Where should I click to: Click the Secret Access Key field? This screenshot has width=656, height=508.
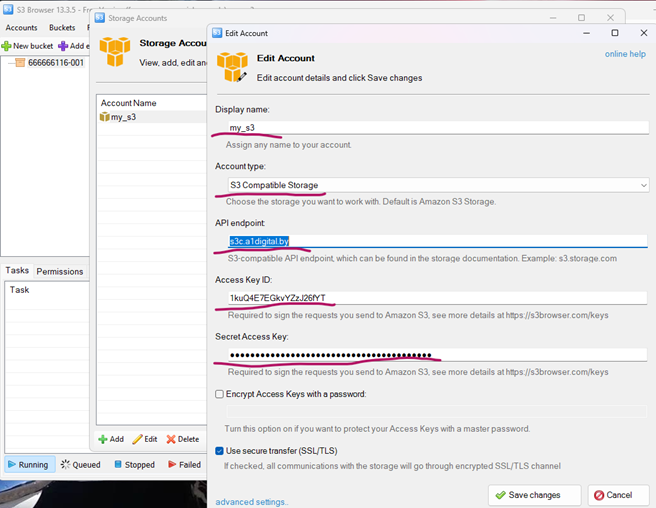point(437,355)
